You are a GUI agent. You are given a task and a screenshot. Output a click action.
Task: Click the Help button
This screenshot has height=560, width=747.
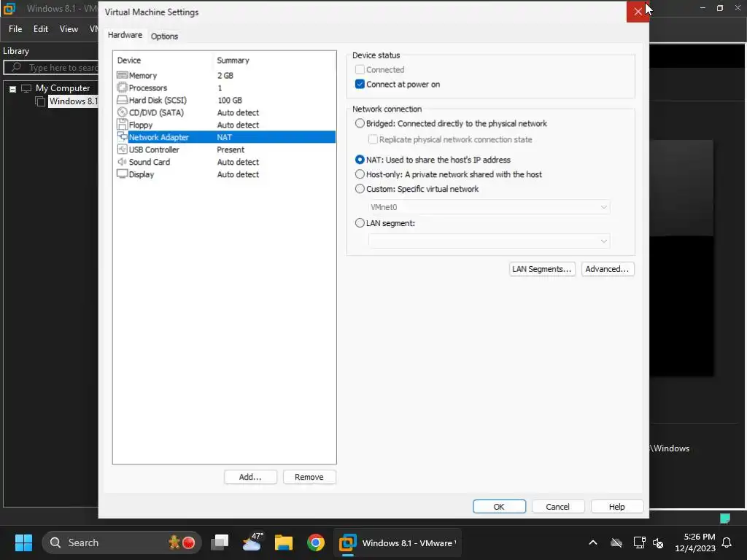tap(617, 507)
